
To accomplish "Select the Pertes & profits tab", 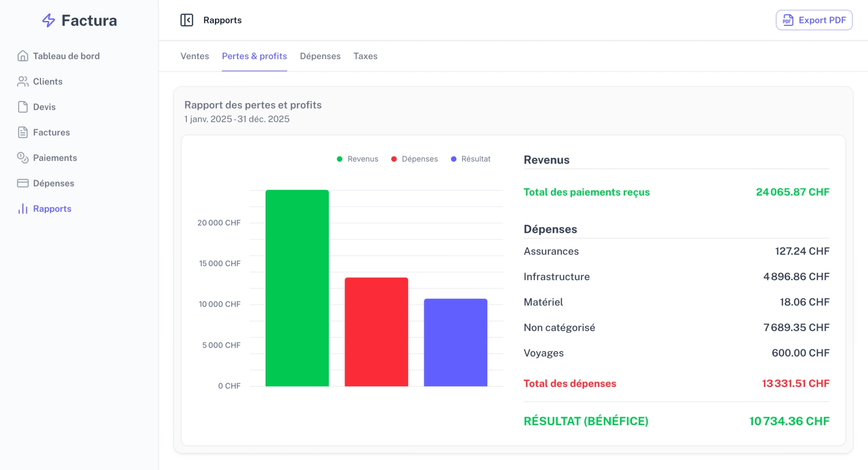I will (254, 56).
